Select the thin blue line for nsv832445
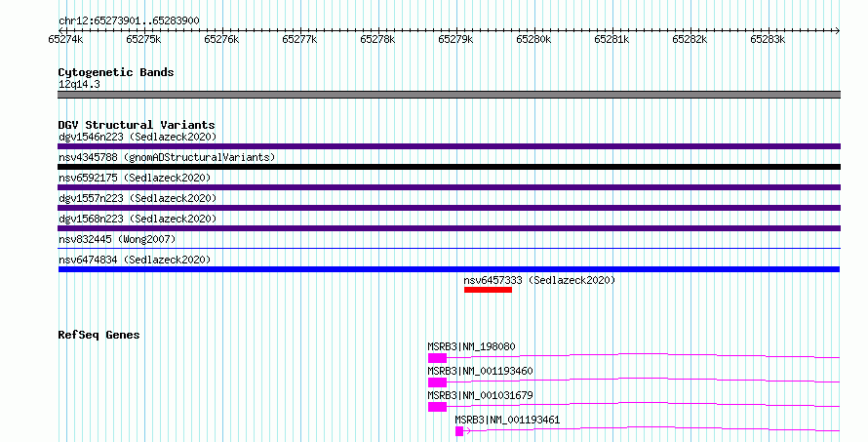 pos(449,249)
